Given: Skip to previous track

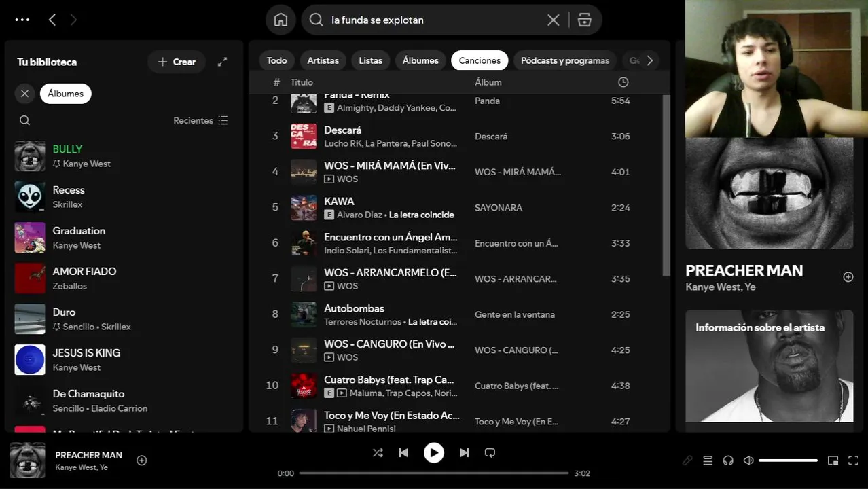Looking at the screenshot, I should (403, 452).
